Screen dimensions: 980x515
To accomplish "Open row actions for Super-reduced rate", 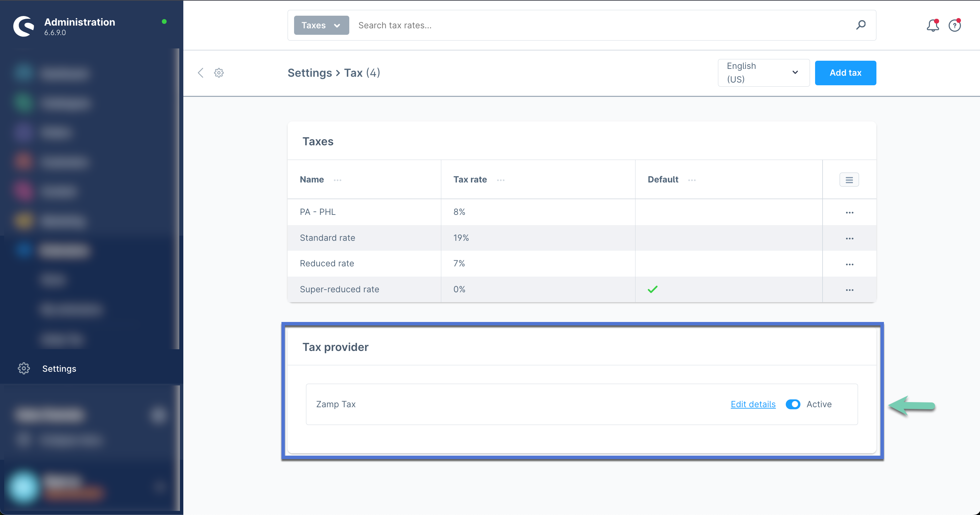I will (x=849, y=290).
